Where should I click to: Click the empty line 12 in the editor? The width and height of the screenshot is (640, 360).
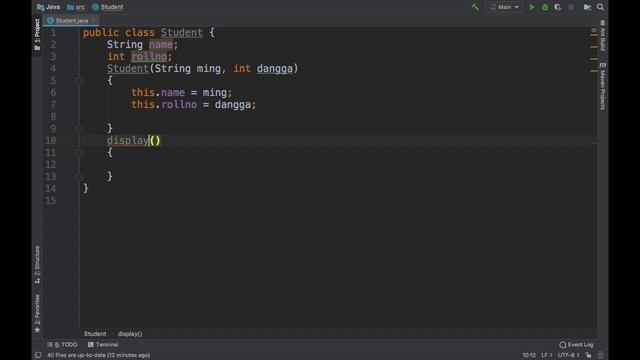(x=338, y=164)
